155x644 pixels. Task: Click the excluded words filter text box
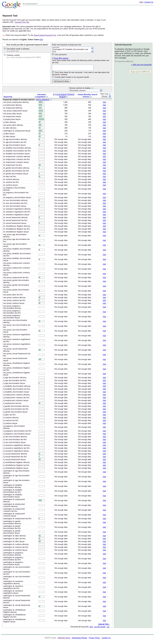pyautogui.click(x=73, y=68)
